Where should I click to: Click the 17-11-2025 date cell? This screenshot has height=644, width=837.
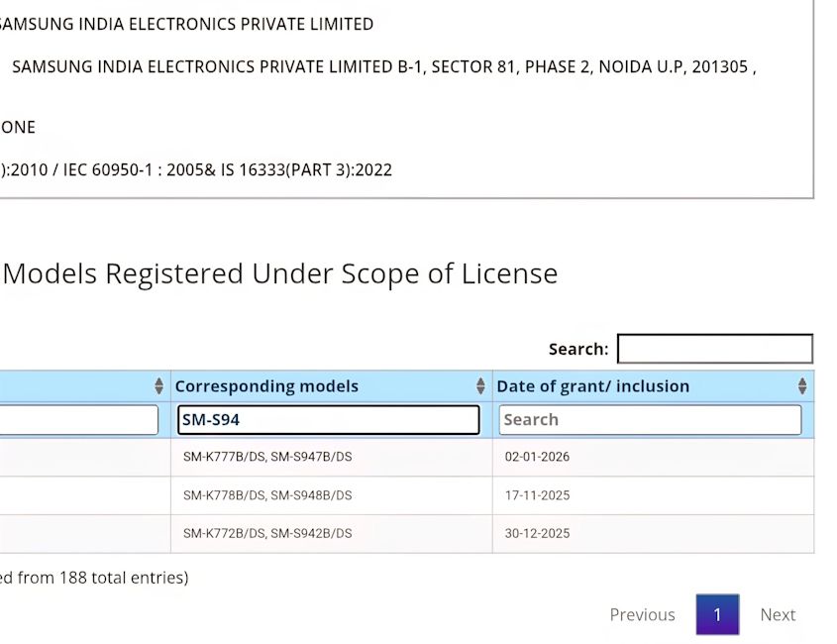(537, 495)
